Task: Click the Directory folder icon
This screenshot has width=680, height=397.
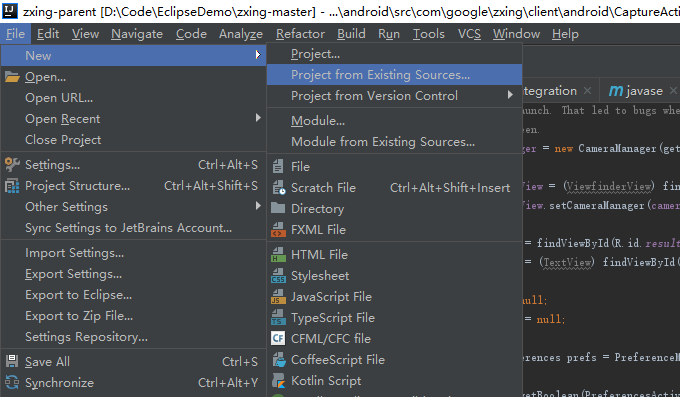Action: pyautogui.click(x=278, y=208)
